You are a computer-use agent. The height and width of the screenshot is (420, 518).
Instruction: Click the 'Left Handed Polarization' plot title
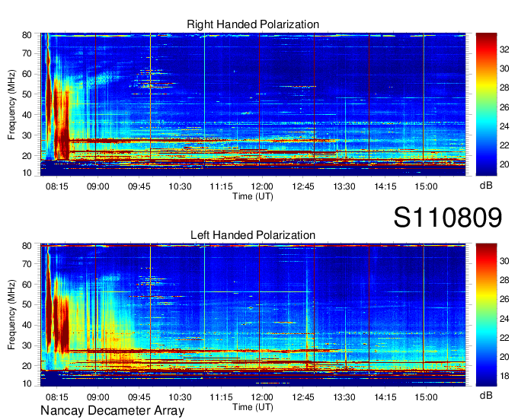point(253,235)
